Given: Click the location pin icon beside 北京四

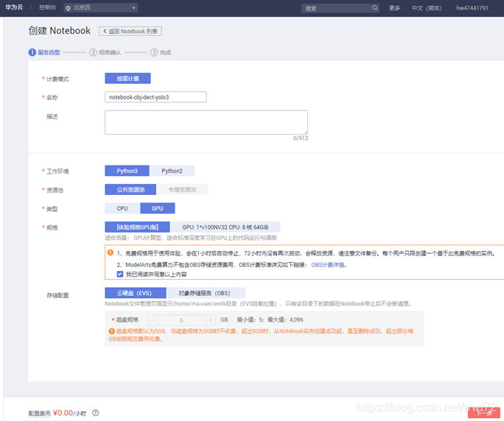Looking at the screenshot, I should [x=68, y=8].
